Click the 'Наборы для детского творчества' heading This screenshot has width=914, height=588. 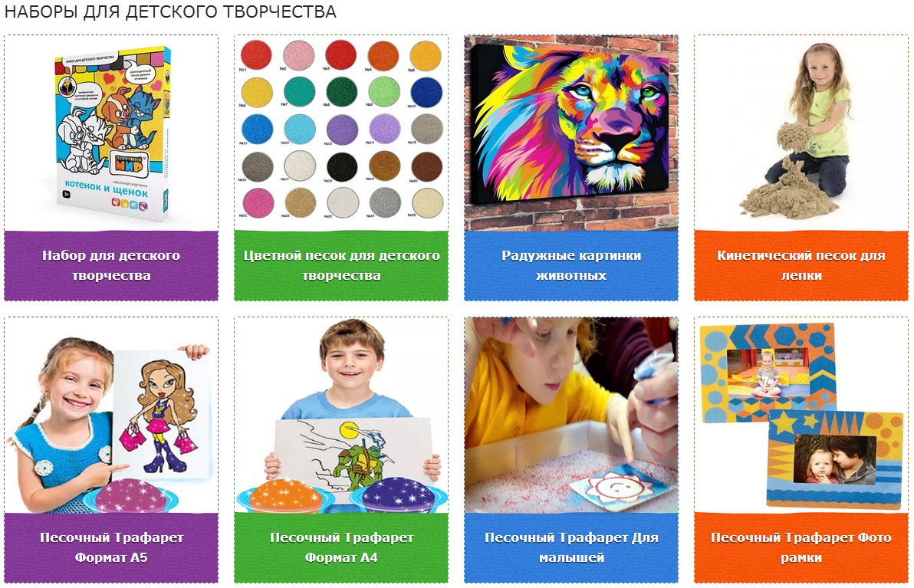[x=170, y=11]
